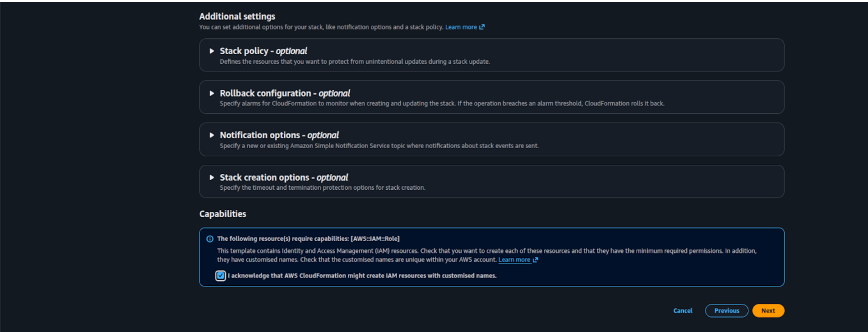Click the Stack creation options disclosure triangle
This screenshot has height=332, width=868.
point(212,177)
